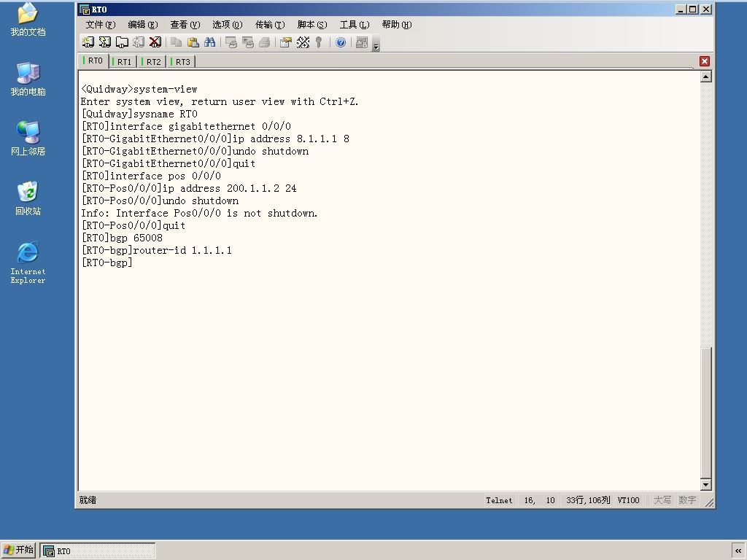Click the scrollbar down arrow

(x=706, y=485)
